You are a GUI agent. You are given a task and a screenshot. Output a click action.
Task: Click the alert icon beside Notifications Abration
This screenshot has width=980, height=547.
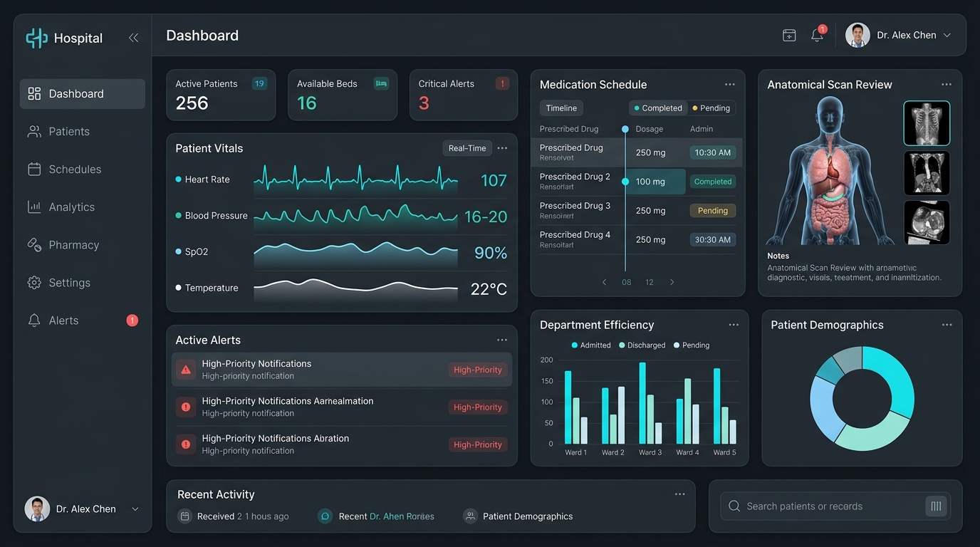[186, 444]
